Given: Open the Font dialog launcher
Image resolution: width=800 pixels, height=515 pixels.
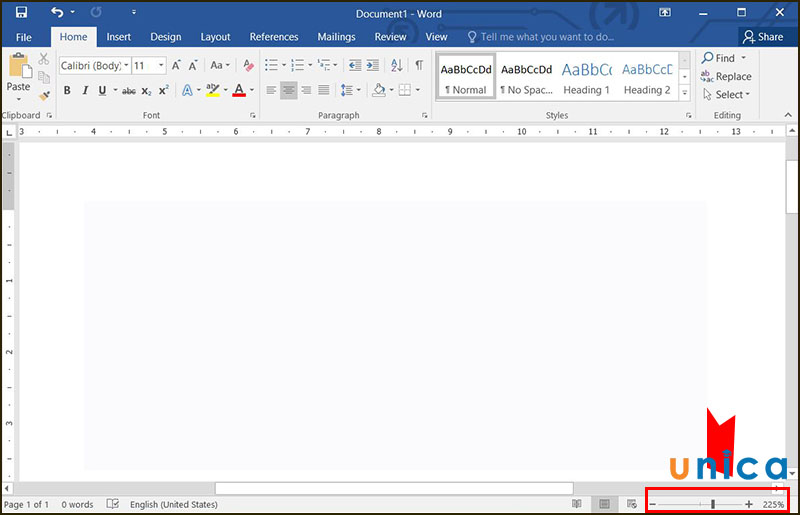Looking at the screenshot, I should click(x=253, y=116).
